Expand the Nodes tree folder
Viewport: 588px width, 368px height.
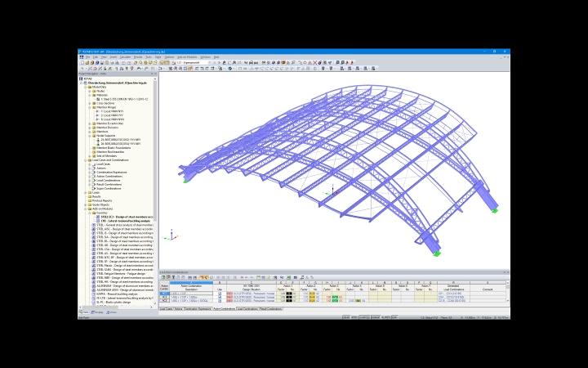coord(90,91)
